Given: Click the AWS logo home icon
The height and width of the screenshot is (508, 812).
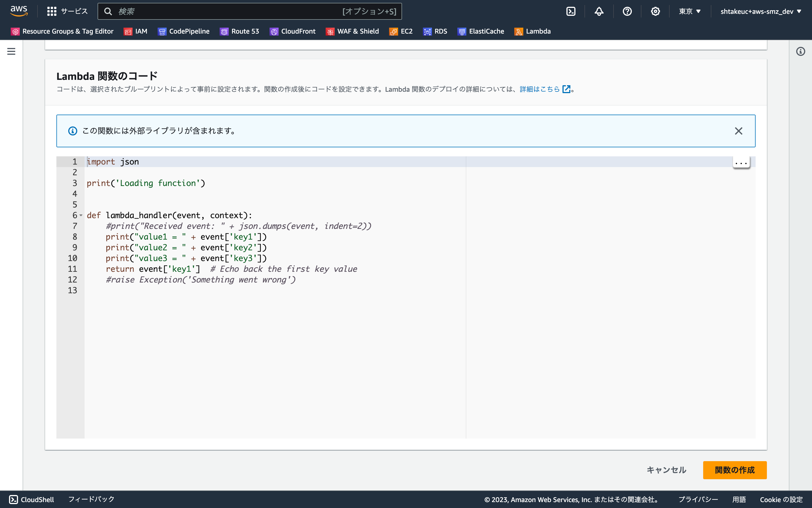Looking at the screenshot, I should [19, 11].
